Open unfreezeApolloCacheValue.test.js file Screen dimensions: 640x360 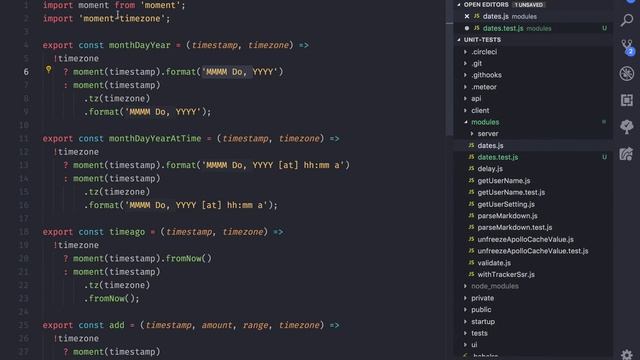pyautogui.click(x=533, y=251)
